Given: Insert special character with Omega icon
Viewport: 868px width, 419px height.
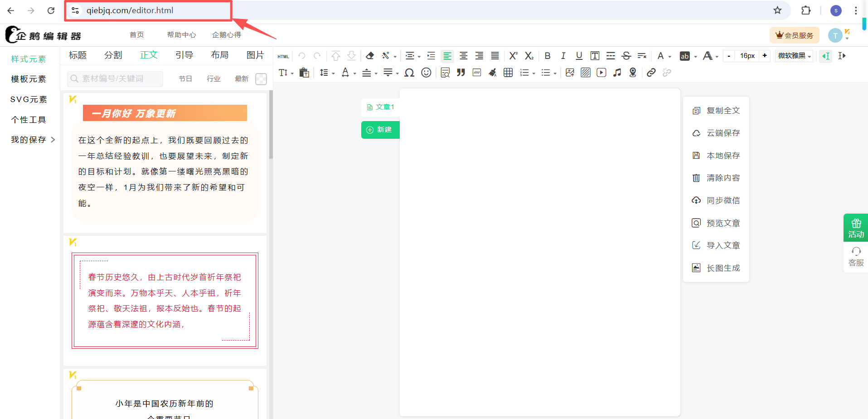Looking at the screenshot, I should click(x=409, y=73).
